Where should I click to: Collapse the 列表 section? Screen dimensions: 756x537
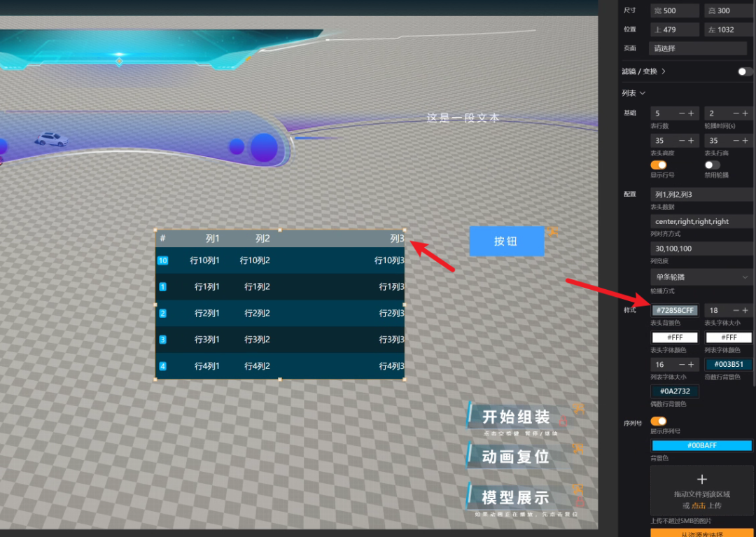coord(633,93)
